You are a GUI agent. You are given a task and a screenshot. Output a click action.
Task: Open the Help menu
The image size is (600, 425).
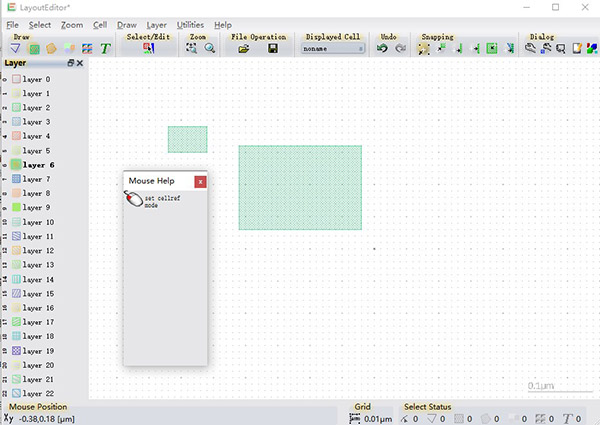223,25
